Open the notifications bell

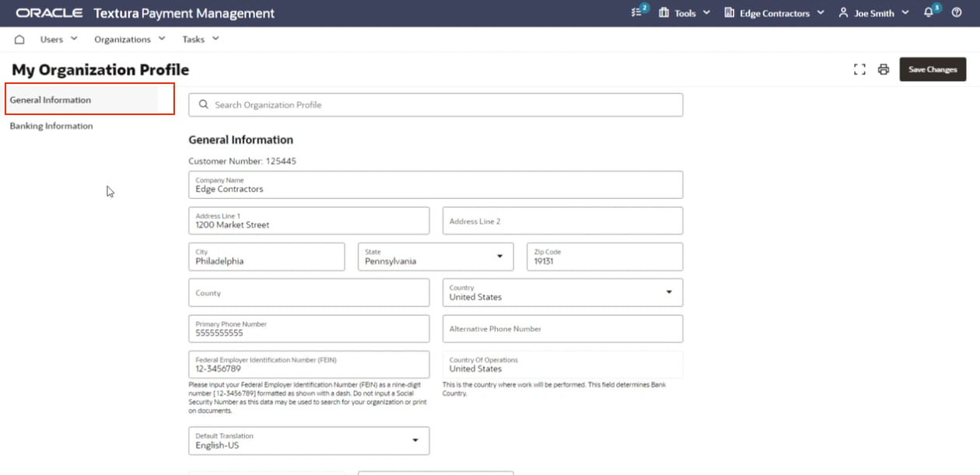929,12
